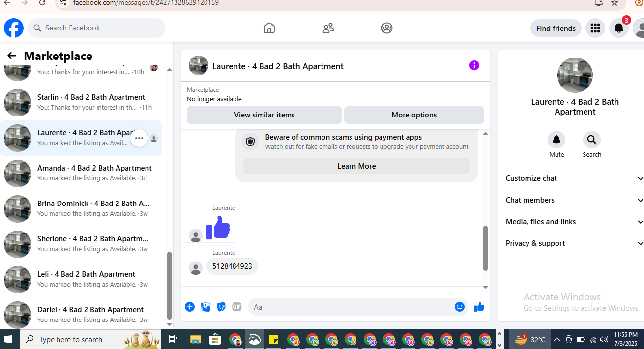Click Laurente listing thumbnail in chat header
Image resolution: width=644 pixels, height=349 pixels.
(x=199, y=65)
